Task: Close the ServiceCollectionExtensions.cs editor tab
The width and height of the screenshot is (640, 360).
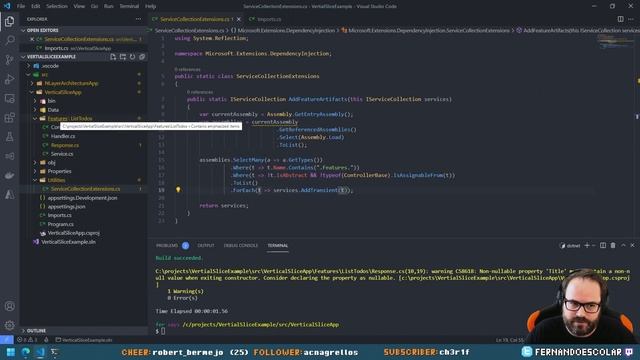Action: pos(239,19)
